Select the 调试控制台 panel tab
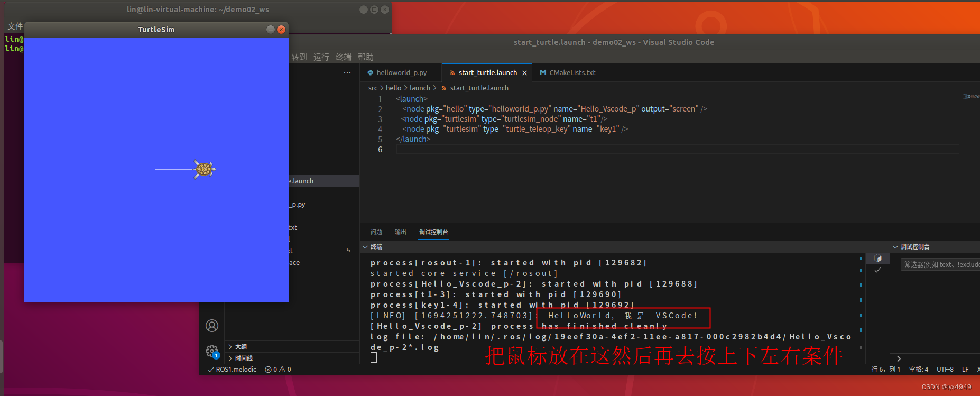Viewport: 980px width, 396px height. [x=433, y=232]
